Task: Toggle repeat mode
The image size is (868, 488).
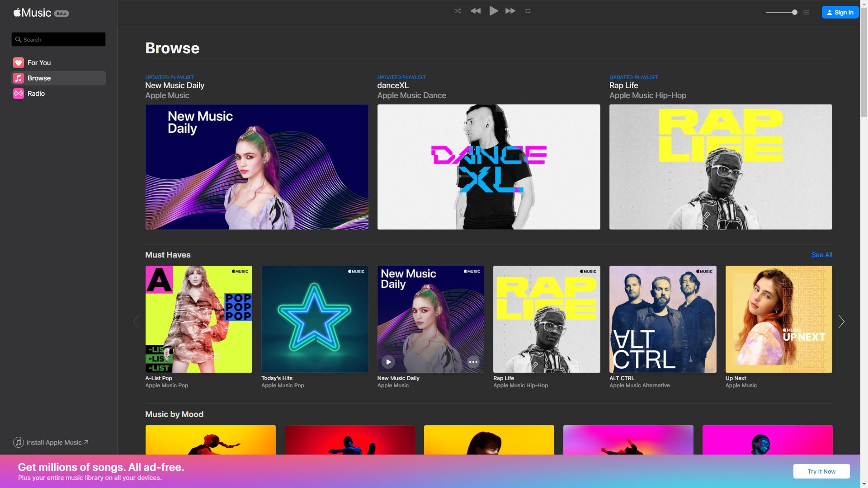Action: pyautogui.click(x=528, y=11)
